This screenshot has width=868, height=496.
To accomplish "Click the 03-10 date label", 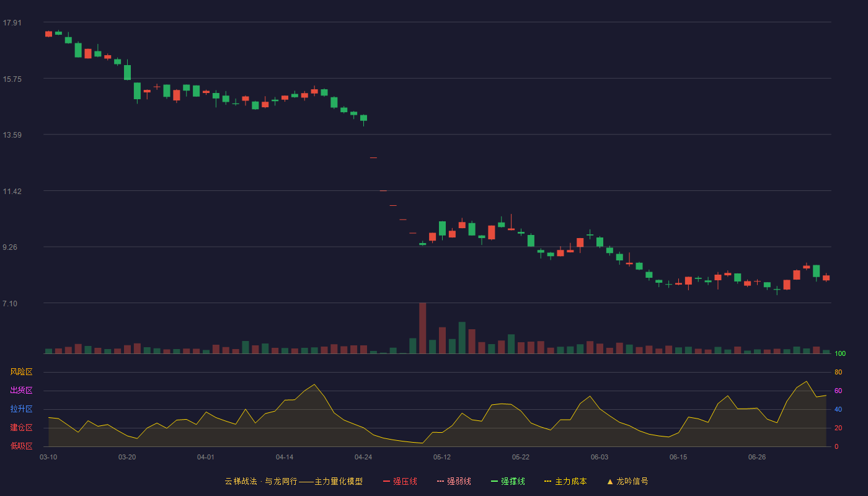I will click(48, 457).
